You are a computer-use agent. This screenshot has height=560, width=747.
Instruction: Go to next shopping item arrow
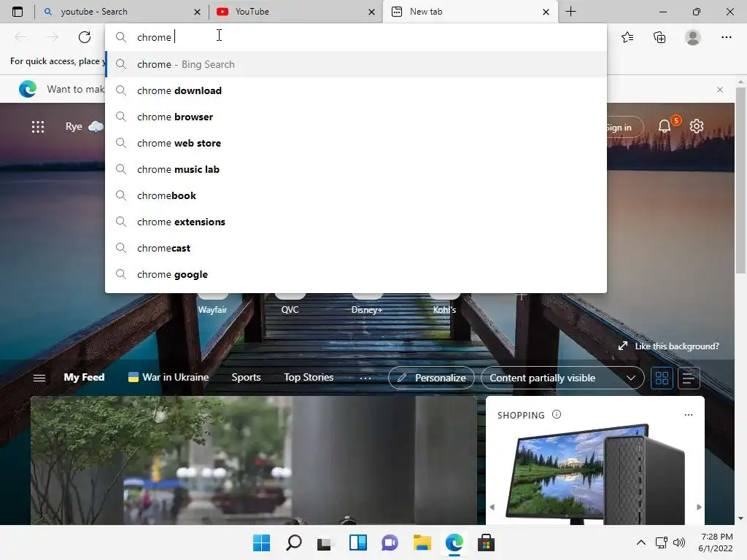pos(698,507)
